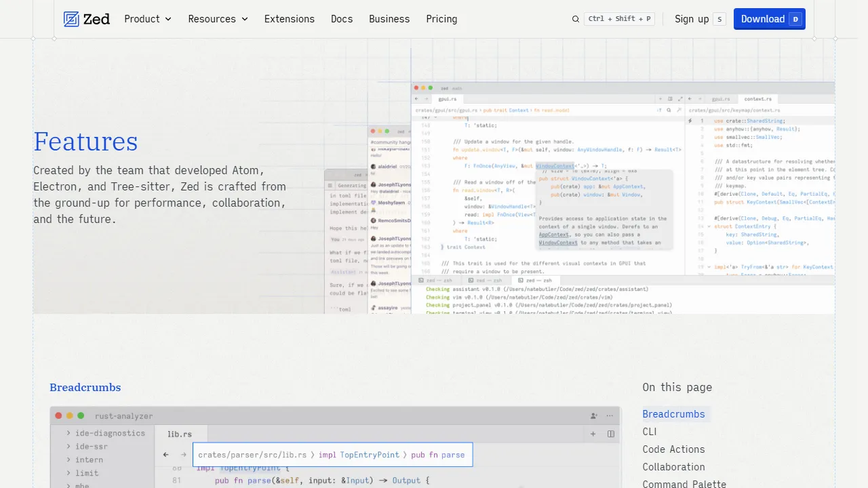Open the Resources dropdown menu
Screen dimensions: 868x488
pyautogui.click(x=218, y=19)
